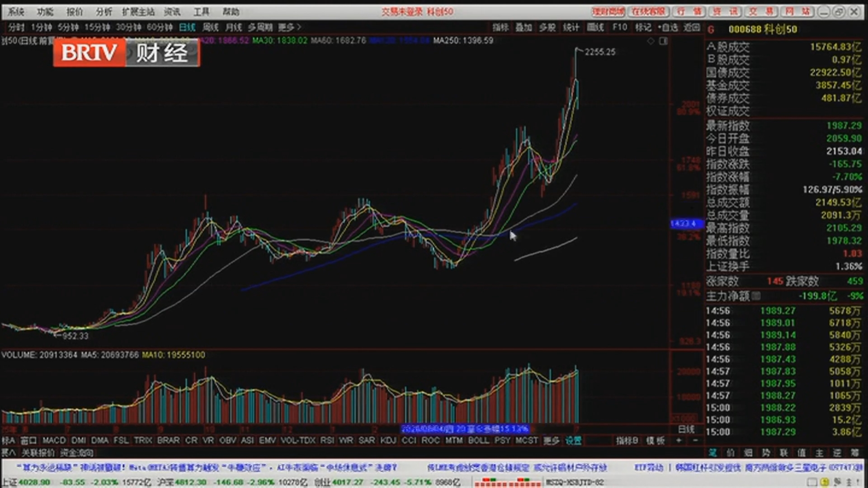Toggle the side panel layout icon
The height and width of the screenshot is (488, 868).
[x=663, y=41]
